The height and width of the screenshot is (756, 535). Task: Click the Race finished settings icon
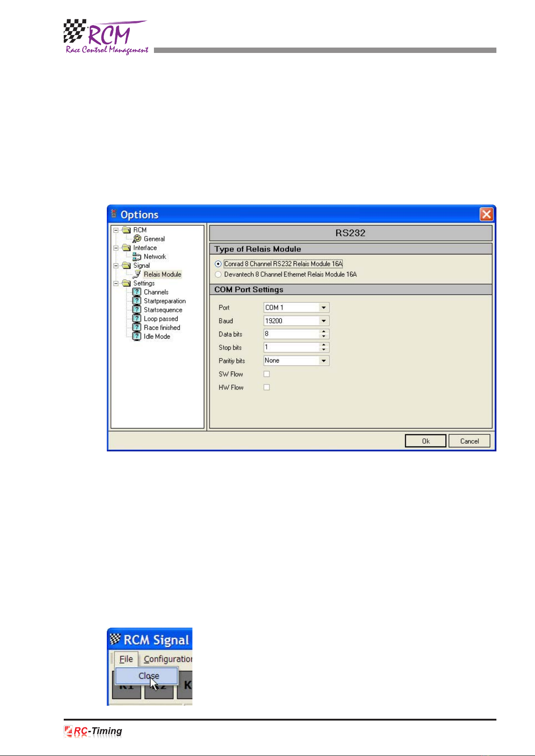pos(137,328)
